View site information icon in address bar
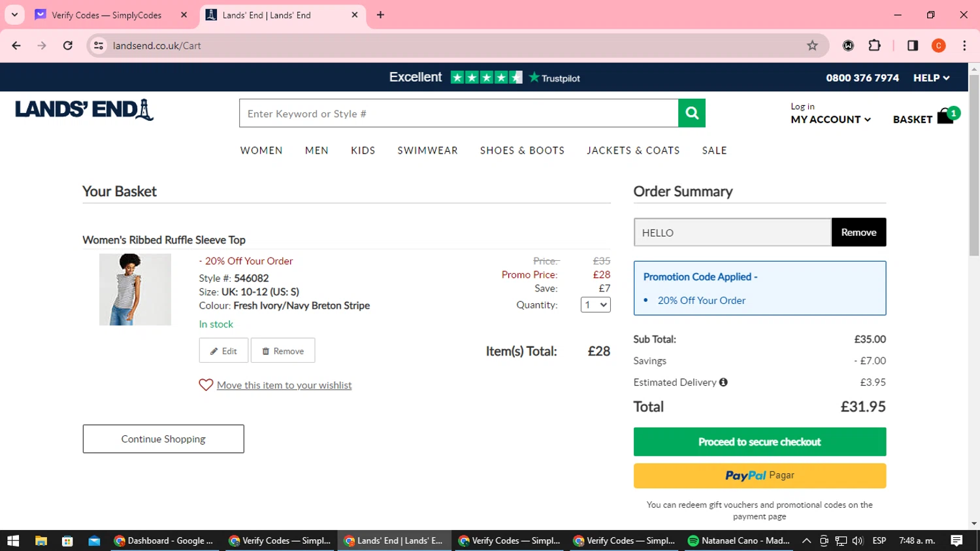The width and height of the screenshot is (980, 551). click(x=99, y=45)
